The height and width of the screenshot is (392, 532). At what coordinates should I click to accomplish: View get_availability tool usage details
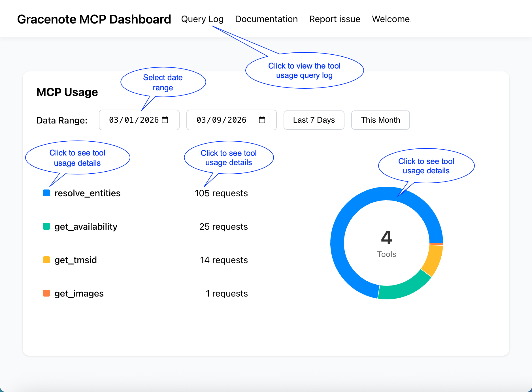click(x=86, y=227)
